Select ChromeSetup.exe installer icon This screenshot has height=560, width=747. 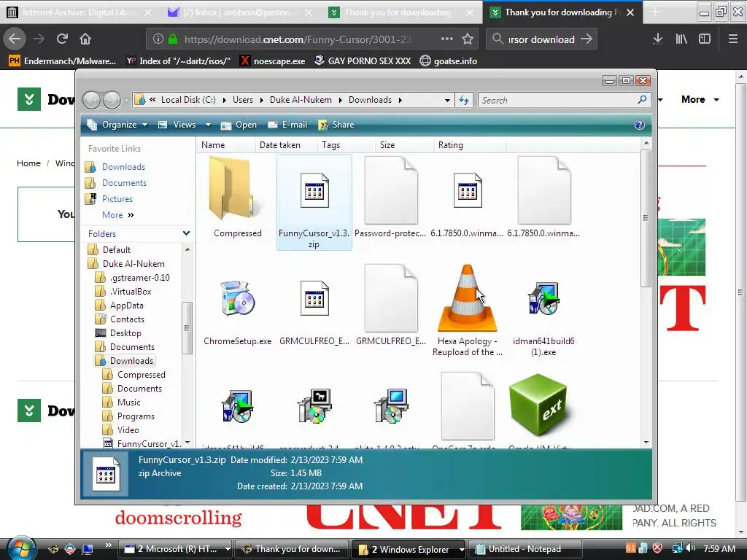pyautogui.click(x=238, y=298)
